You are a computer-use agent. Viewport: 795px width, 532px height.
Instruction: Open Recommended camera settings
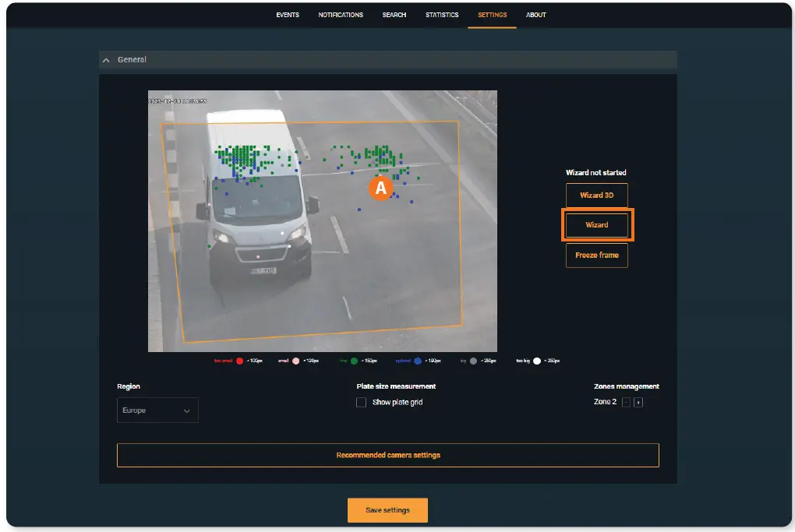(x=387, y=455)
